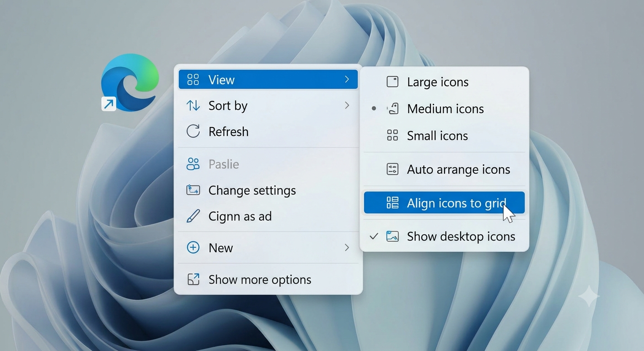Viewport: 644px width, 351px height.
Task: Open the Microsoft Edge desktop shortcut
Action: tap(130, 83)
